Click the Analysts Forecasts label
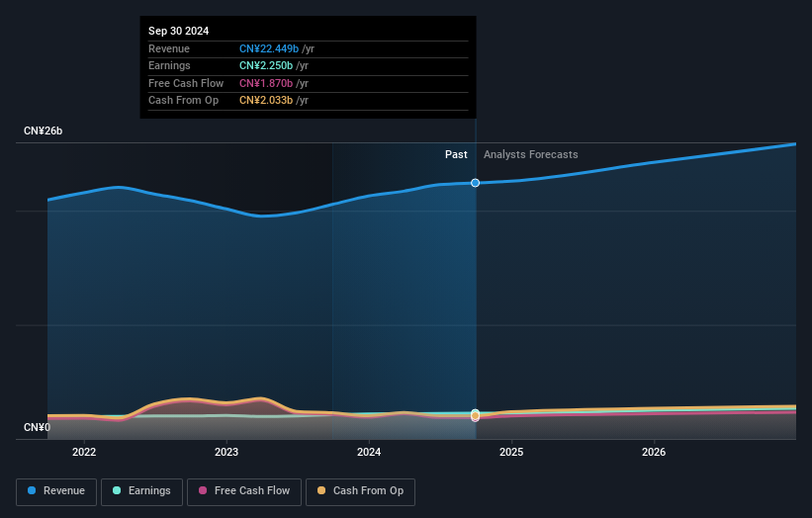812x518 pixels. pyautogui.click(x=531, y=154)
